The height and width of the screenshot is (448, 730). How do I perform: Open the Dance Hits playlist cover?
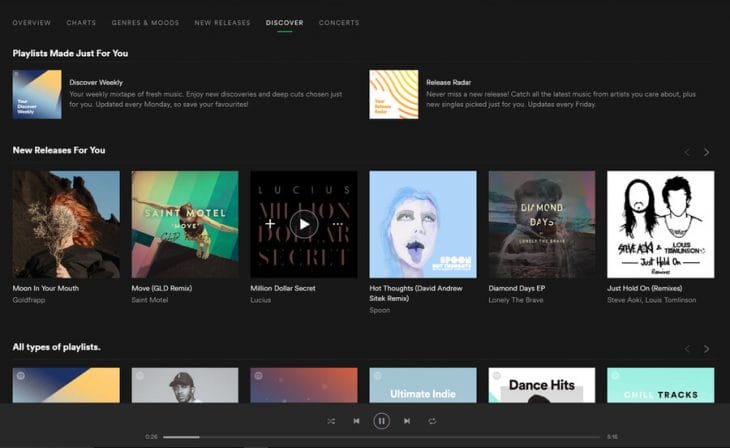[541, 385]
